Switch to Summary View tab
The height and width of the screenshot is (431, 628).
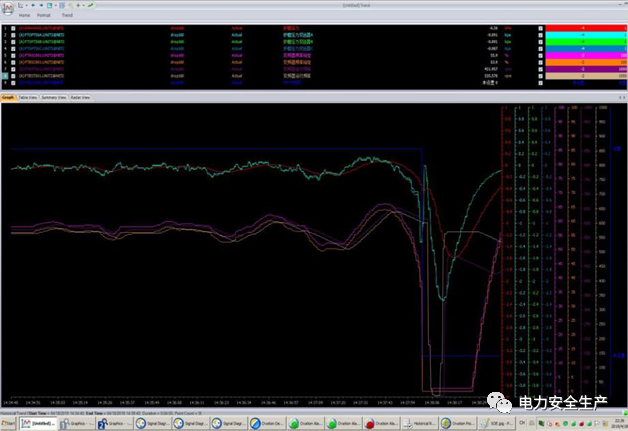tap(53, 98)
